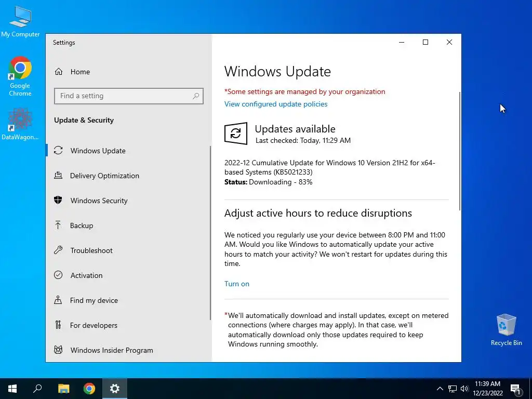The height and width of the screenshot is (399, 532).
Task: Maximize the Settings window
Action: (x=425, y=42)
